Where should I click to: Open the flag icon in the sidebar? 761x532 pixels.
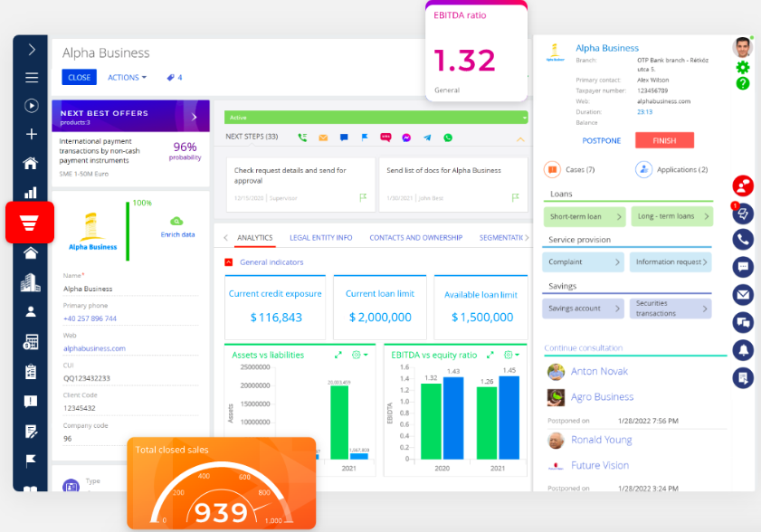pos(31,461)
